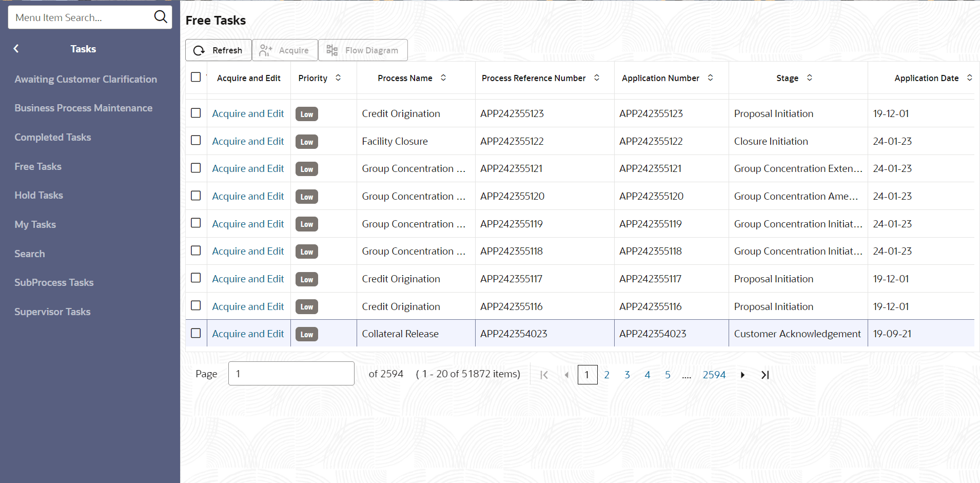The height and width of the screenshot is (483, 980).
Task: Click the Refresh button
Action: pyautogui.click(x=218, y=50)
